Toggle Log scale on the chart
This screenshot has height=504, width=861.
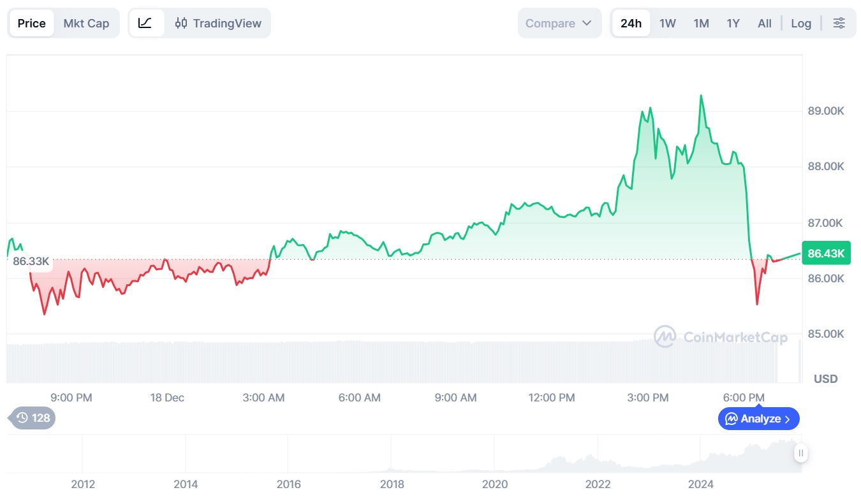coord(801,24)
